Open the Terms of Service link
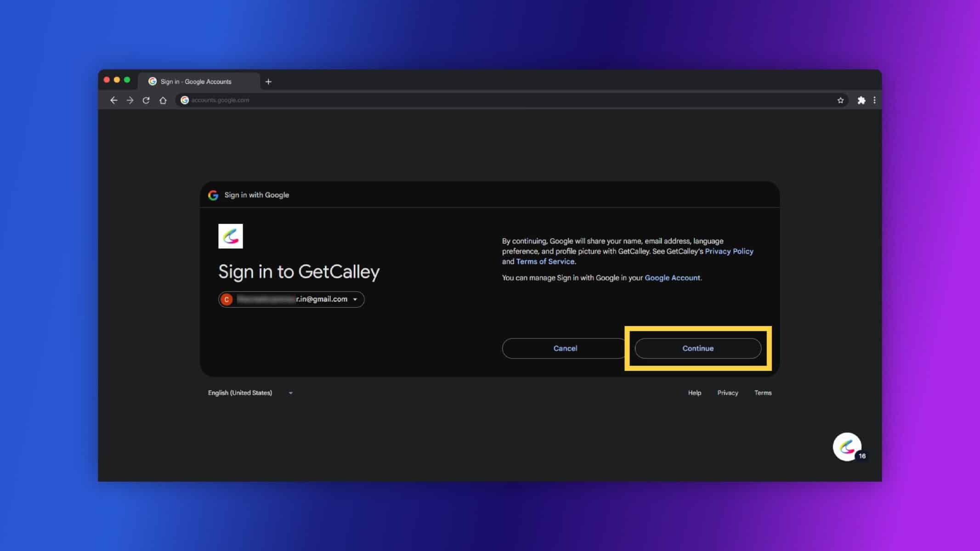980x551 pixels. [545, 261]
